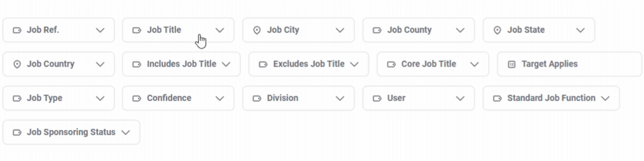The image size is (644, 161).
Task: Click the tag icon beside Confidence
Action: (137, 98)
